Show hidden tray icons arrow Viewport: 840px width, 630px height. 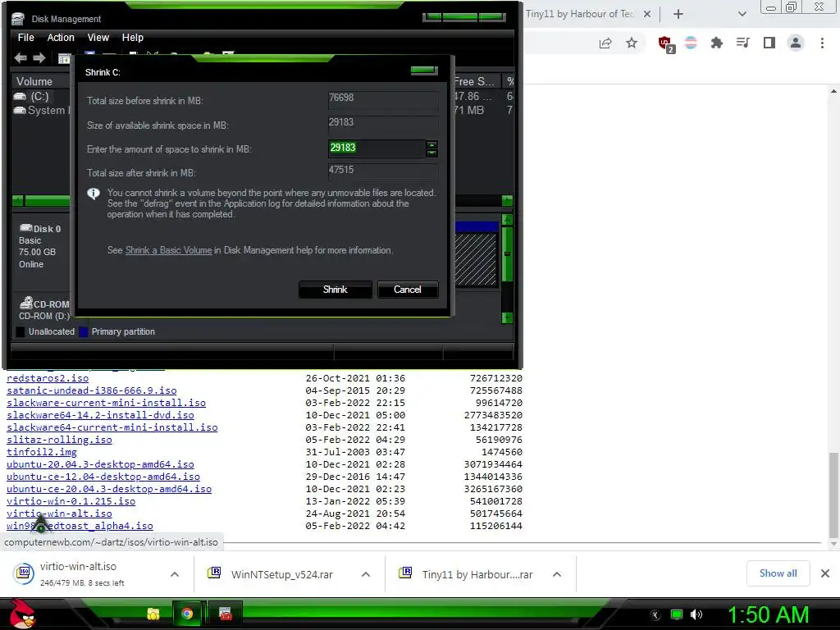coord(655,614)
